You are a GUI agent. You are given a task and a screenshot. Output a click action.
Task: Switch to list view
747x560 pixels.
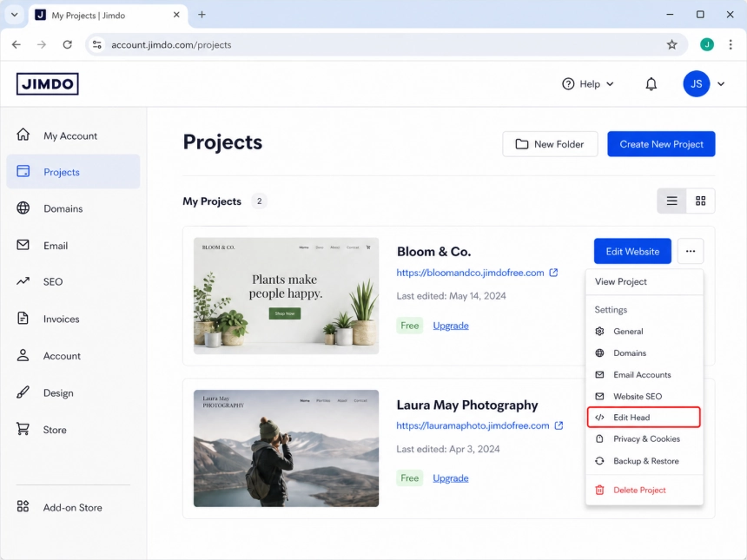point(671,201)
